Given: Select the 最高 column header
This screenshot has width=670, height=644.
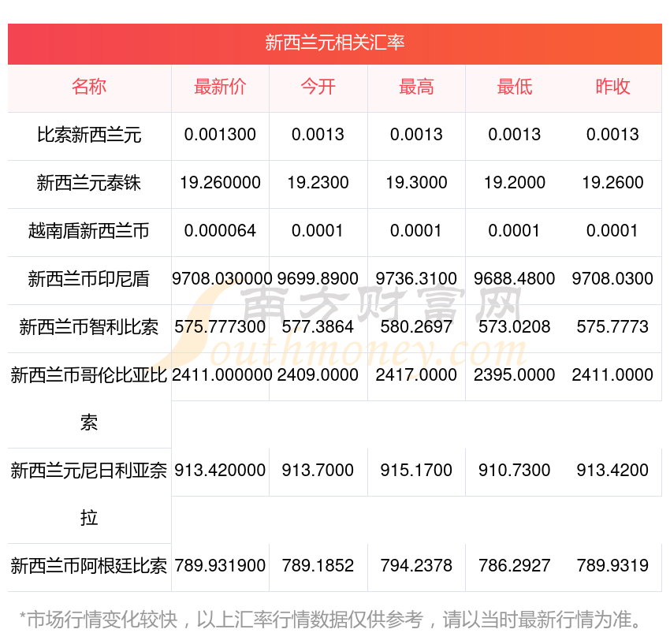Looking at the screenshot, I should [x=416, y=87].
